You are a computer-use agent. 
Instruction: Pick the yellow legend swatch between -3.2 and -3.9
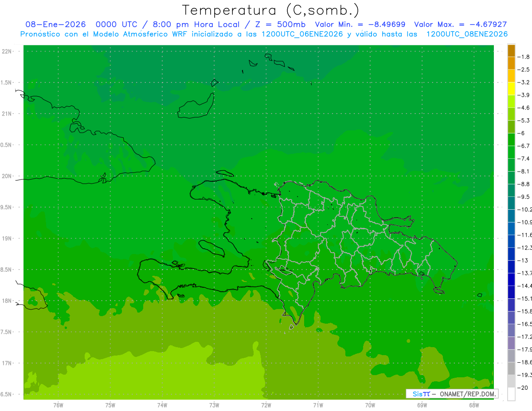(x=511, y=89)
